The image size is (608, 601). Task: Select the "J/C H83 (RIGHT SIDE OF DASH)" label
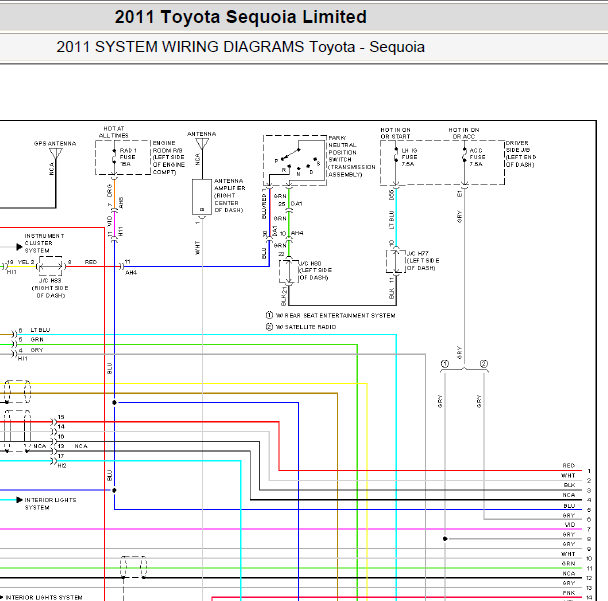[50, 288]
